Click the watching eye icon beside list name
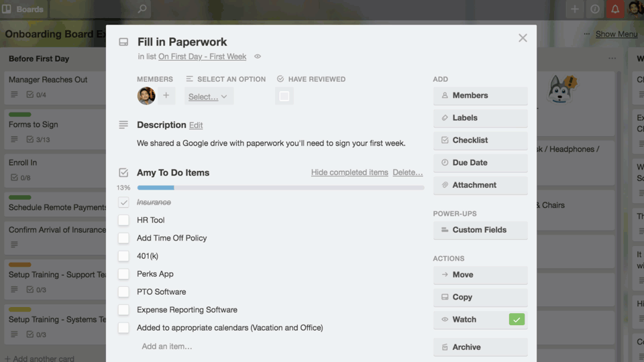This screenshot has height=362, width=644. (x=258, y=56)
